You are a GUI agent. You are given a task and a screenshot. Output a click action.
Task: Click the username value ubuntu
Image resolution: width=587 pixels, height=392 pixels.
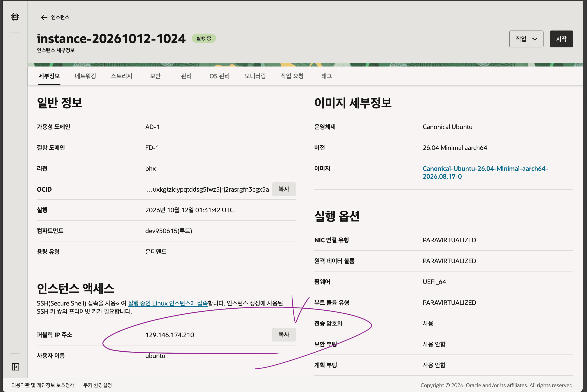[155, 356]
